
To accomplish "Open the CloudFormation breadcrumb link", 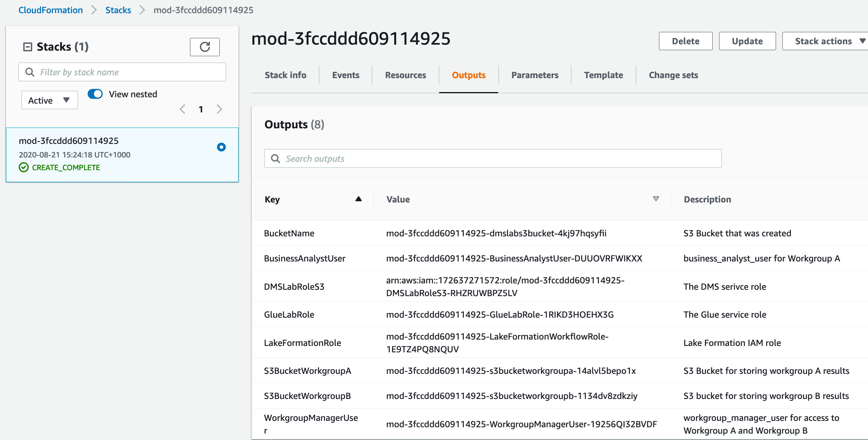I will [51, 10].
